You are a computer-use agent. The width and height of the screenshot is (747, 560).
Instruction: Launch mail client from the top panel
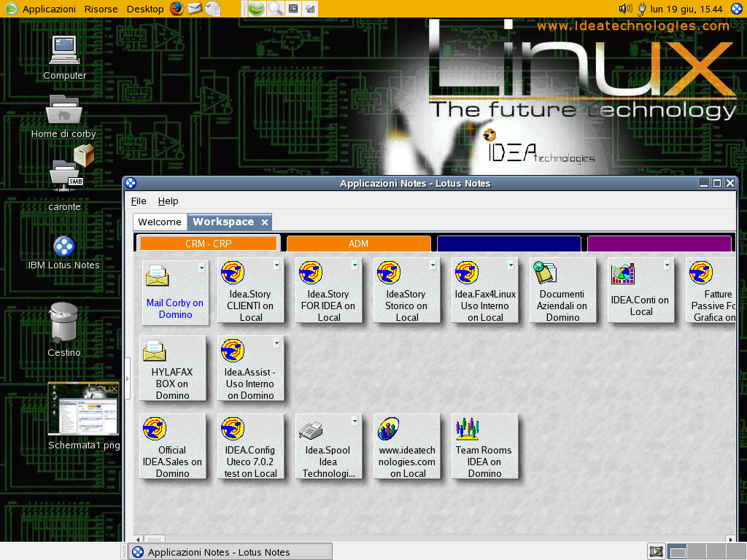point(194,9)
